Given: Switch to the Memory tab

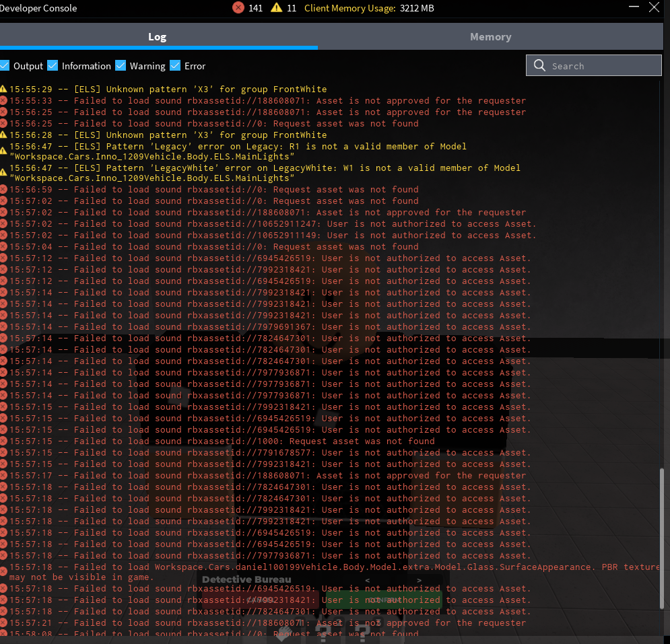Looking at the screenshot, I should pyautogui.click(x=490, y=37).
